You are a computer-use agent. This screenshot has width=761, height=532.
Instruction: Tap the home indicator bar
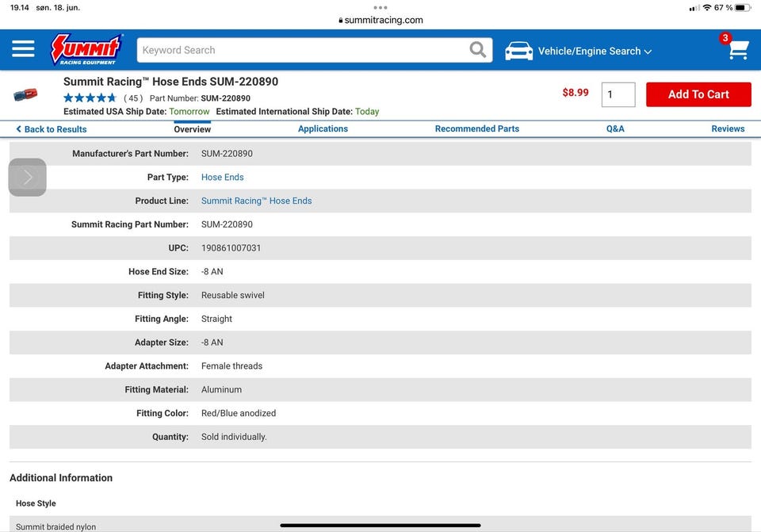pyautogui.click(x=380, y=525)
